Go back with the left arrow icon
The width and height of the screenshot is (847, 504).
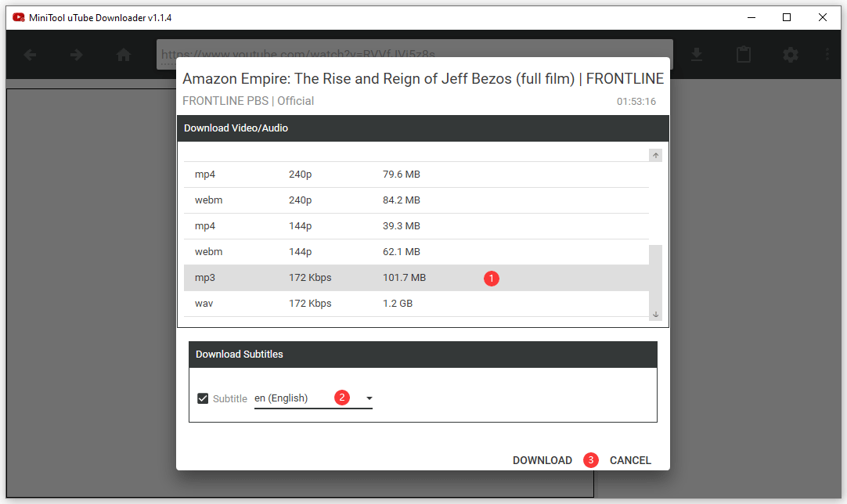coord(31,55)
